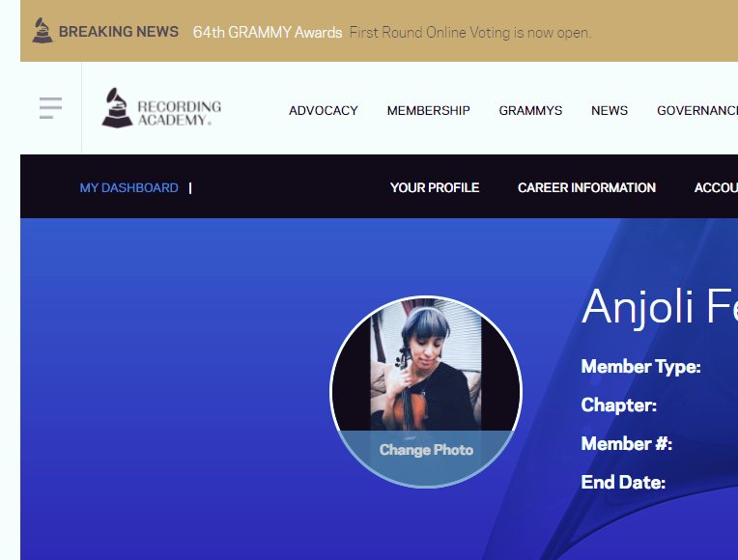Click the 'Member Type:' label
The width and height of the screenshot is (738, 560).
[x=641, y=367]
